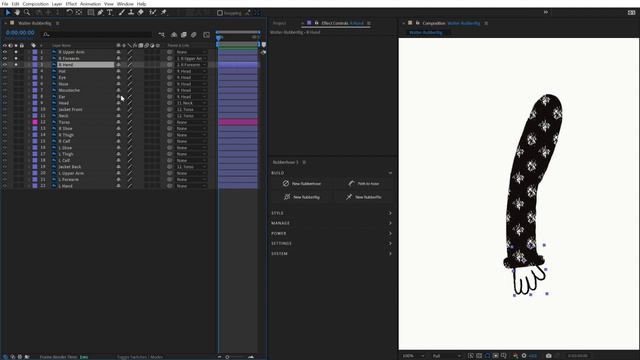Toggle solo switch for R Upper Arm layer
The width and height of the screenshot is (640, 360).
[x=16, y=52]
